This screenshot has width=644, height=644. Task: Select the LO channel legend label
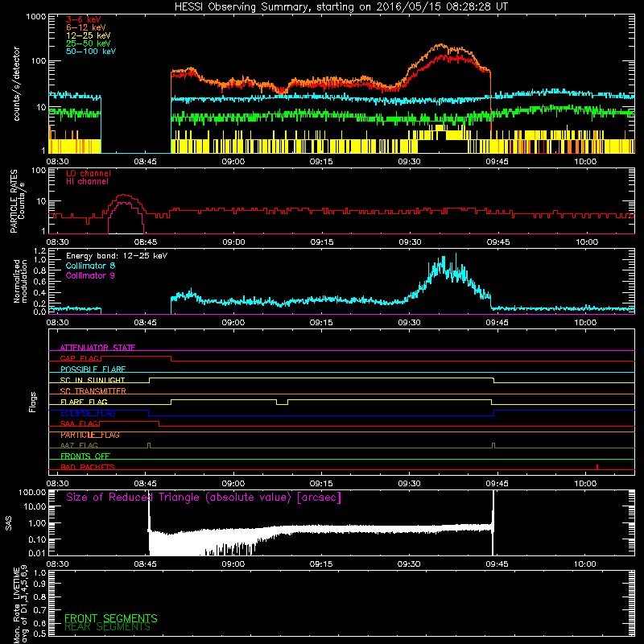(x=89, y=173)
